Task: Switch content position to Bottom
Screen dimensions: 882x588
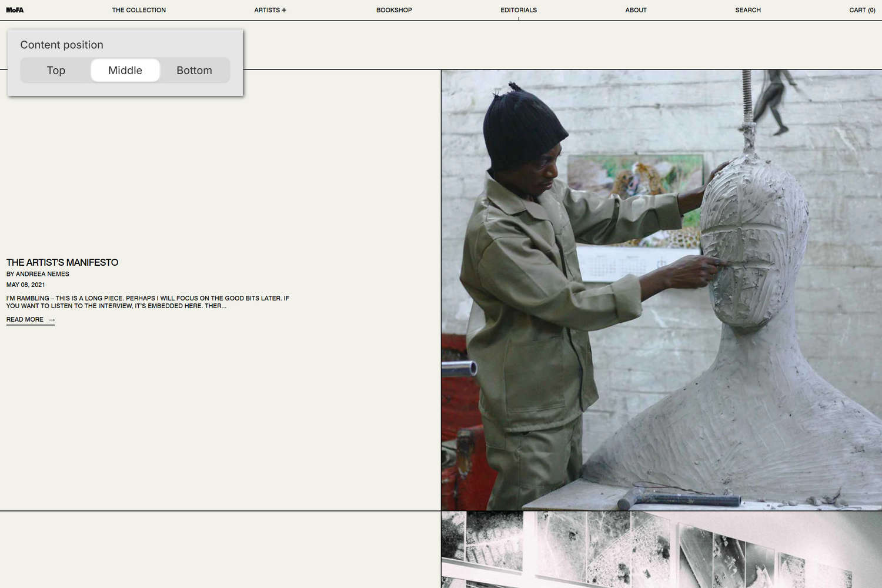Action: pyautogui.click(x=194, y=71)
